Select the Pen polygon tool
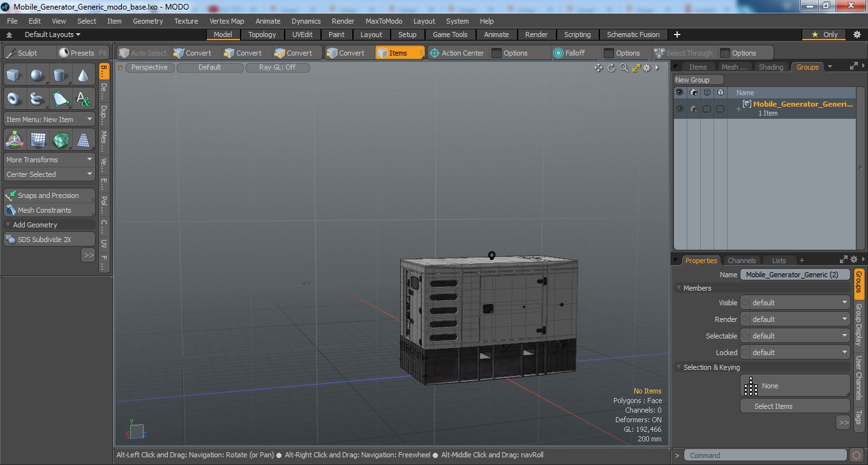This screenshot has width=868, height=465. tap(60, 98)
